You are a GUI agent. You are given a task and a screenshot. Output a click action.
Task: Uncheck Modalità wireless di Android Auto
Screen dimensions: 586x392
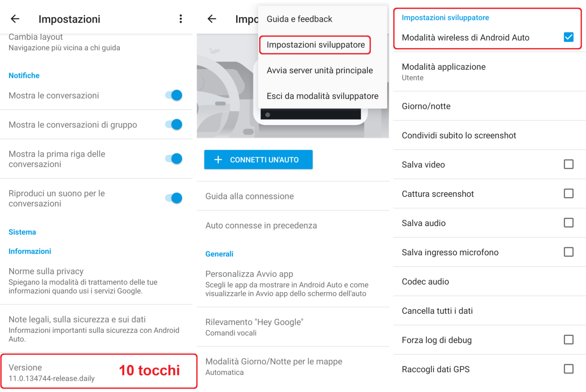568,37
